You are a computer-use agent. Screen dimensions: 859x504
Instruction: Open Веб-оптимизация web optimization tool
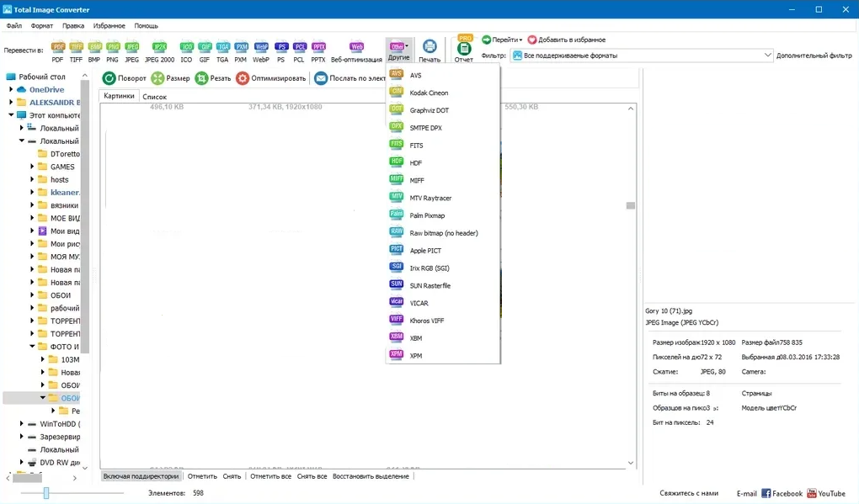coord(356,51)
